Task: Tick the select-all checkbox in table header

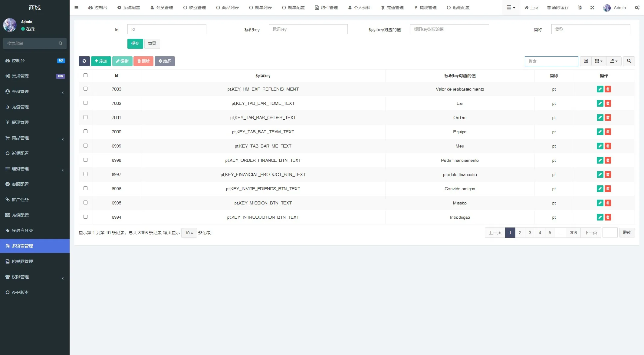Action: [85, 75]
